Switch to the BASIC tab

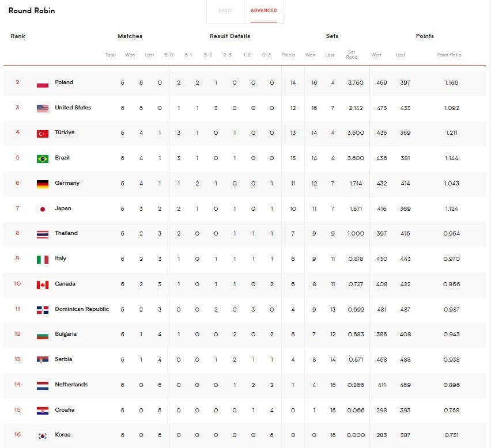tap(225, 10)
